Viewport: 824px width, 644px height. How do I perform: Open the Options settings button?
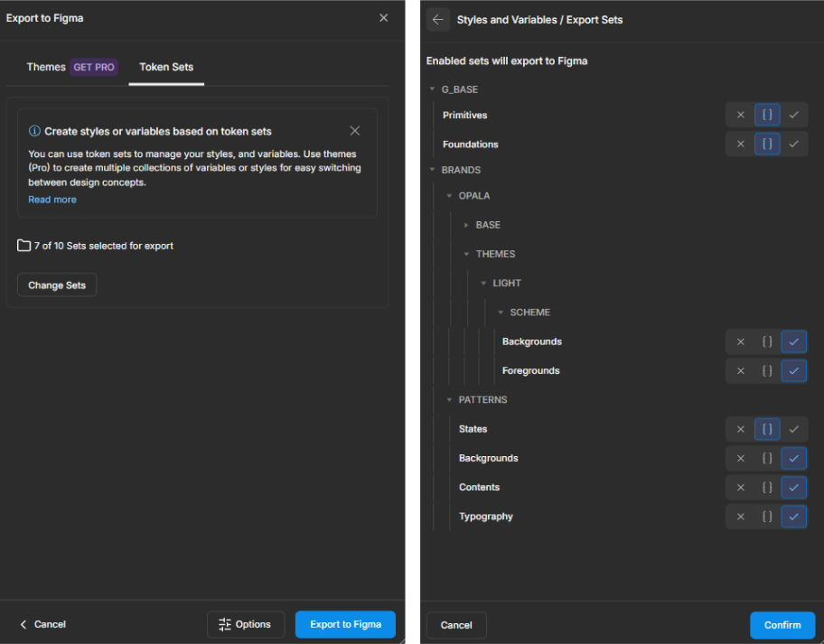245,624
